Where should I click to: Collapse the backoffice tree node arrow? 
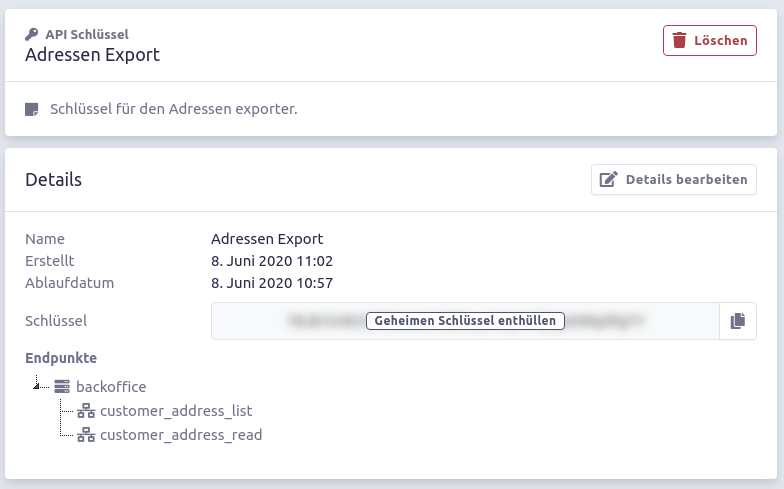(36, 385)
